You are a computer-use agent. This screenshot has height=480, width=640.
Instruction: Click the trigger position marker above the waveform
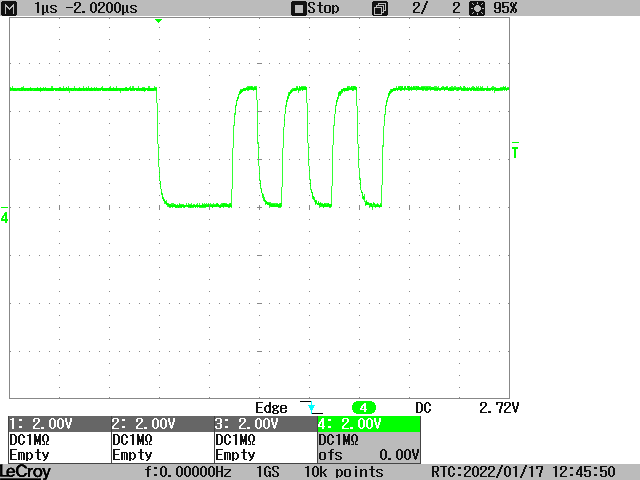(159, 21)
